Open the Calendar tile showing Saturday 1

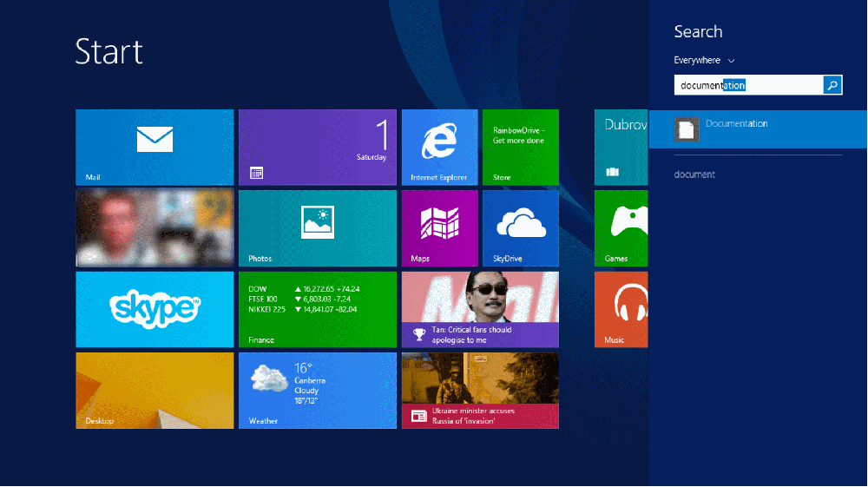(317, 148)
